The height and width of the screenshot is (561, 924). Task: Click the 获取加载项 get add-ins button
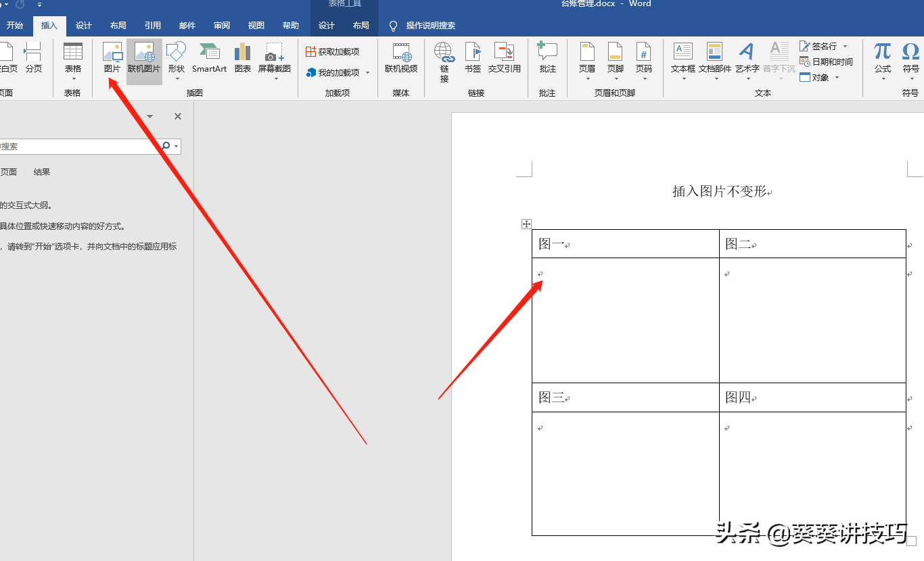coord(332,52)
